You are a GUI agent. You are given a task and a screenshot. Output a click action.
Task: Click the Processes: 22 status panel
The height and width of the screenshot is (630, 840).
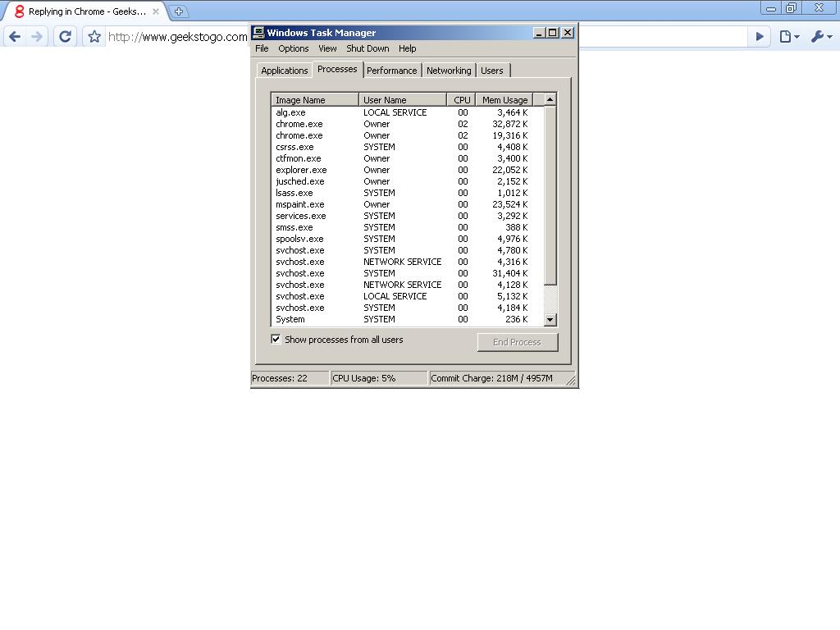[290, 378]
